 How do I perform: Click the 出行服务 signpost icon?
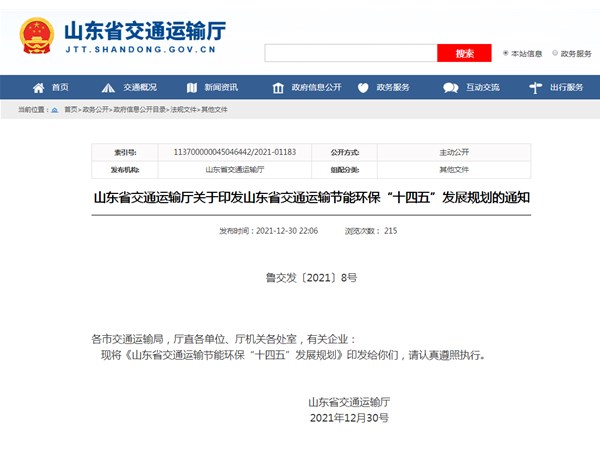(x=537, y=87)
